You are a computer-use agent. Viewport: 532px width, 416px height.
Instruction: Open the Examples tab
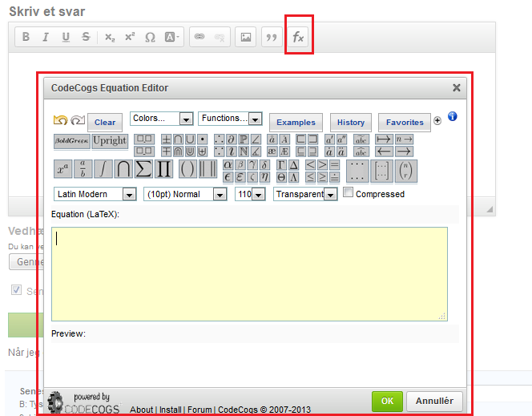point(296,122)
